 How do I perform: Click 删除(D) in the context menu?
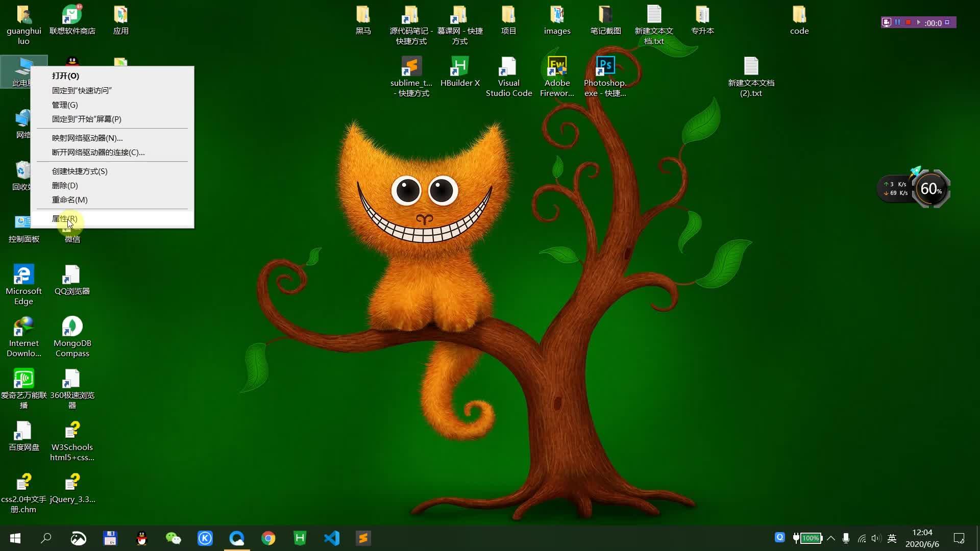point(112,186)
